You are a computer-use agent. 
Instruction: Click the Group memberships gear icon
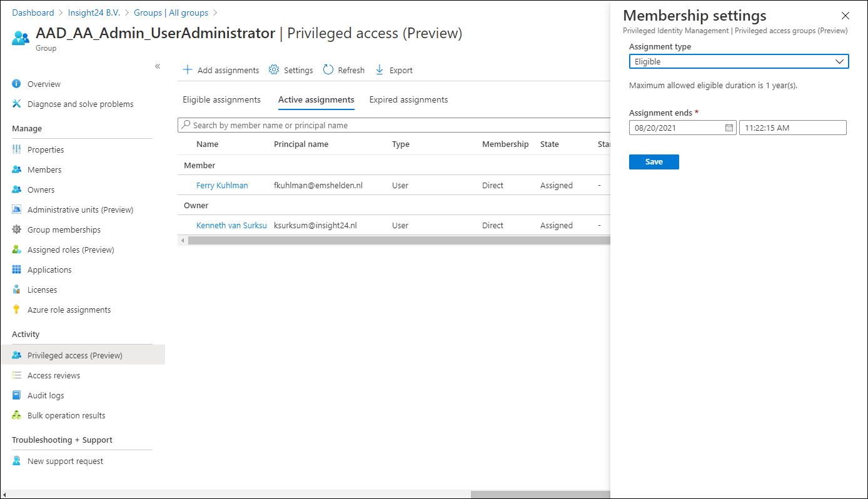coord(17,229)
